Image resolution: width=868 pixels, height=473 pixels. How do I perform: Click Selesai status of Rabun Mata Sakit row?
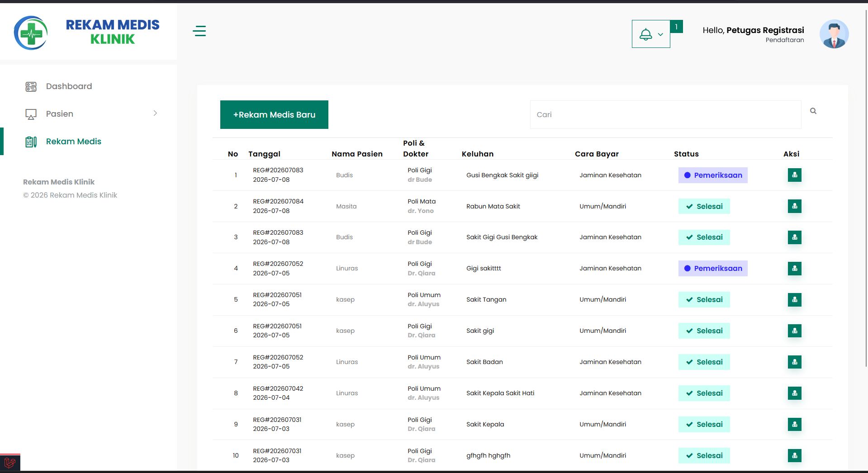[704, 207]
